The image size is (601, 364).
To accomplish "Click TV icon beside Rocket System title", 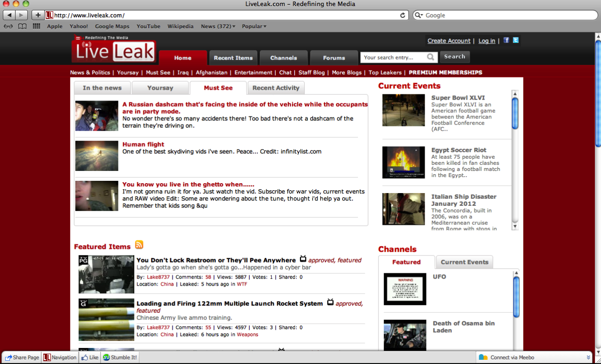I will [330, 302].
